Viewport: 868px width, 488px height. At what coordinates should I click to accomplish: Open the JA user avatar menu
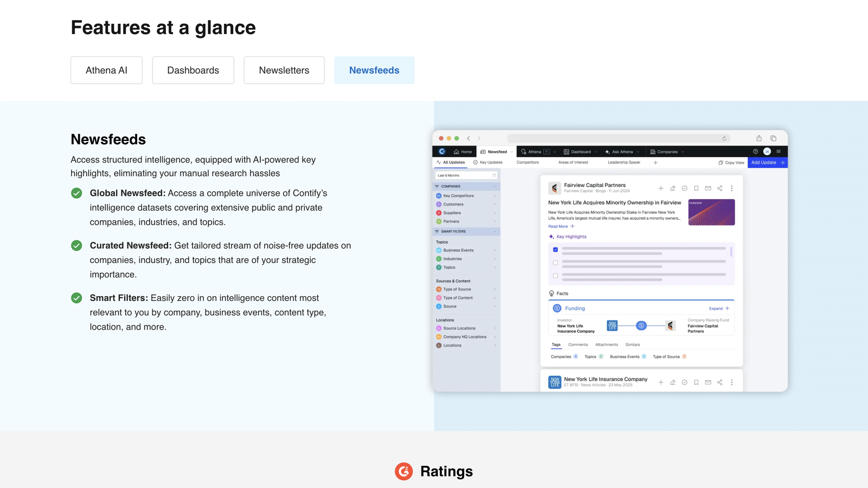pyautogui.click(x=767, y=151)
